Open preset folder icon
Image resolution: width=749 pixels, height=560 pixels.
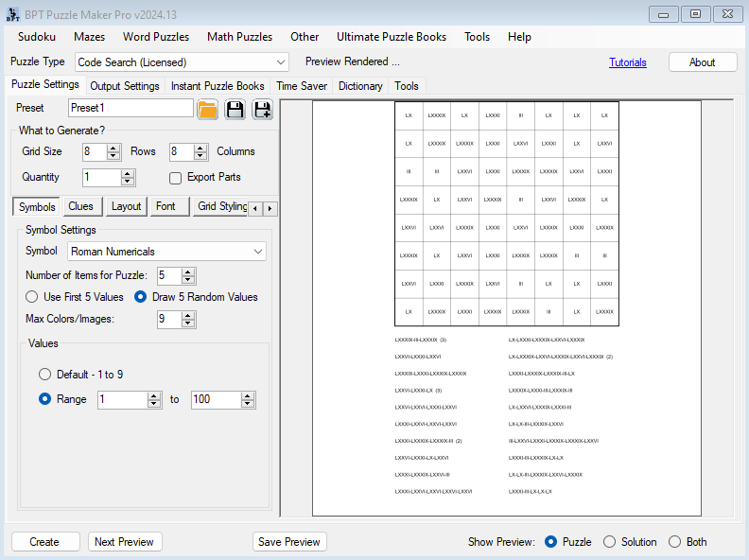click(x=208, y=109)
